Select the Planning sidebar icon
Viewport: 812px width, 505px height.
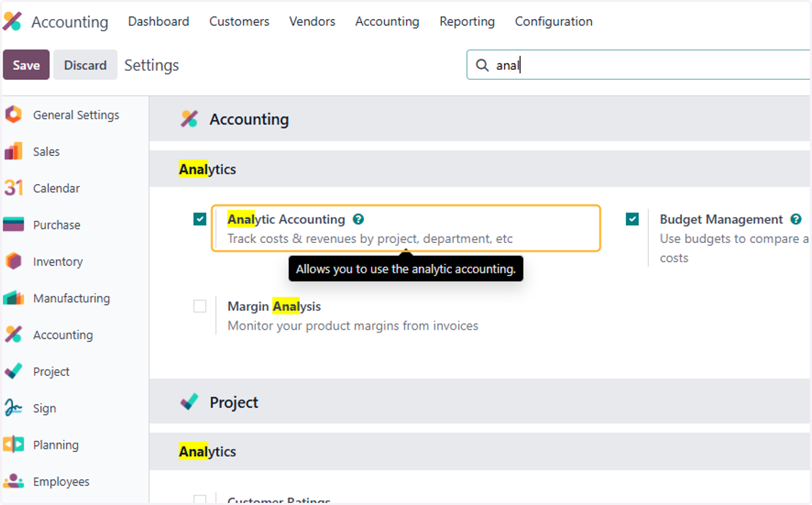tap(14, 445)
